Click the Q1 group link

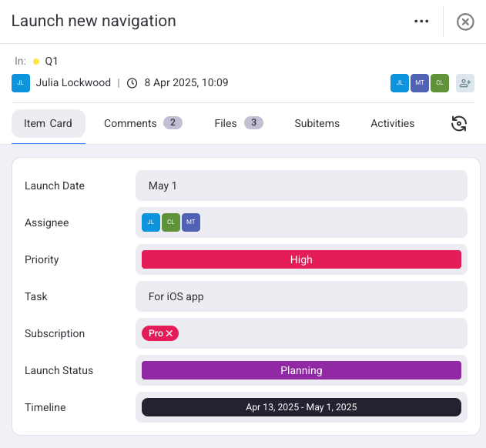click(x=52, y=61)
